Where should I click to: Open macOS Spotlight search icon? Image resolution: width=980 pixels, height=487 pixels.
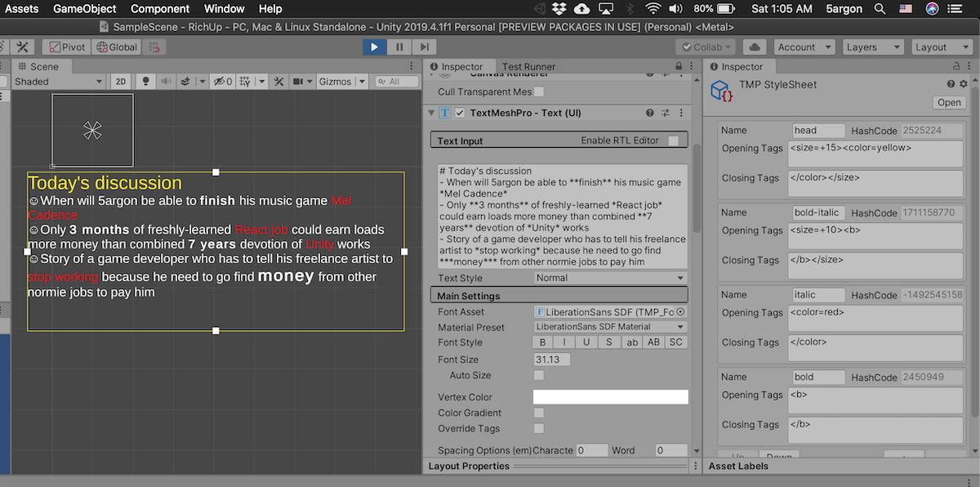click(880, 9)
